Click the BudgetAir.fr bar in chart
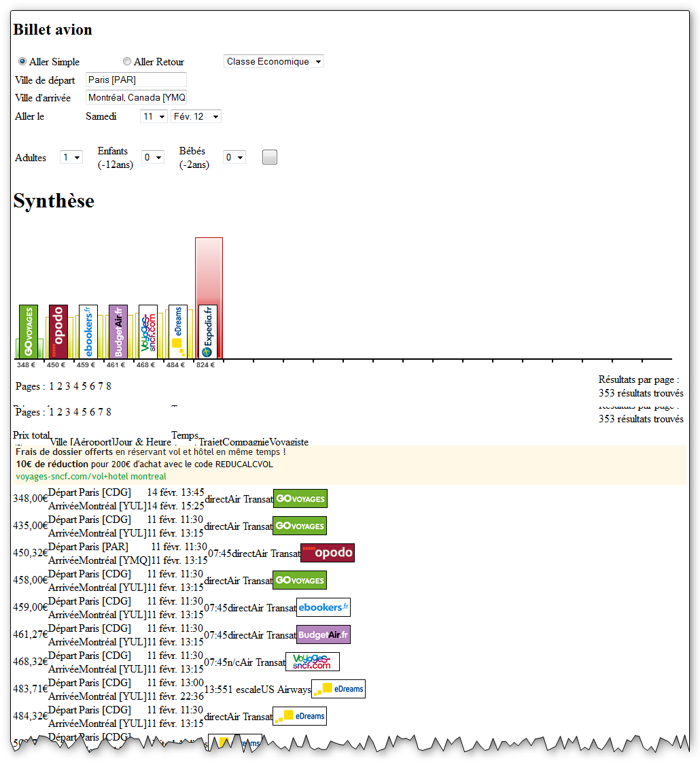 tap(118, 331)
